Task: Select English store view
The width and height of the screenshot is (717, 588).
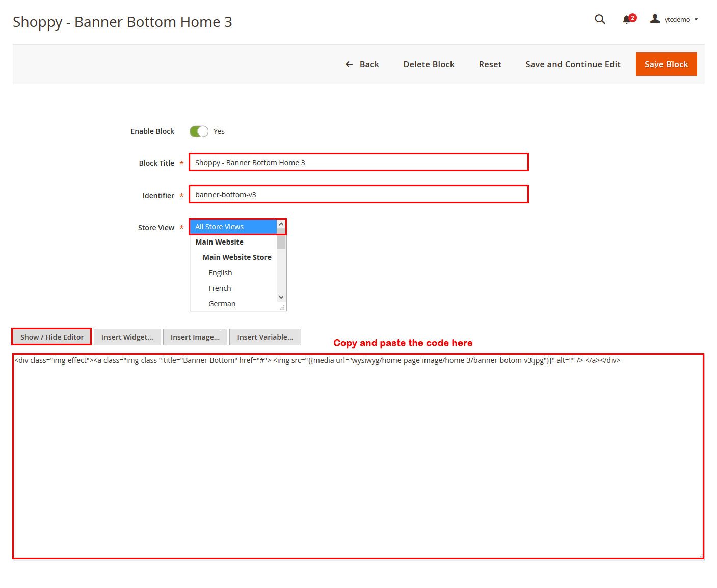Action: coord(233,273)
